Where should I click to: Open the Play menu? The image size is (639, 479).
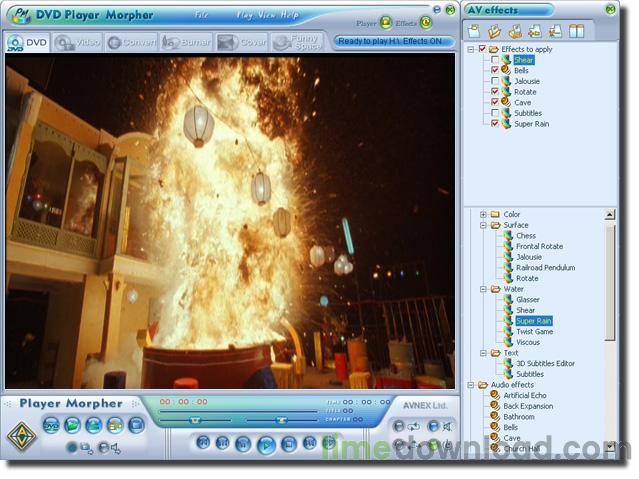(x=245, y=15)
